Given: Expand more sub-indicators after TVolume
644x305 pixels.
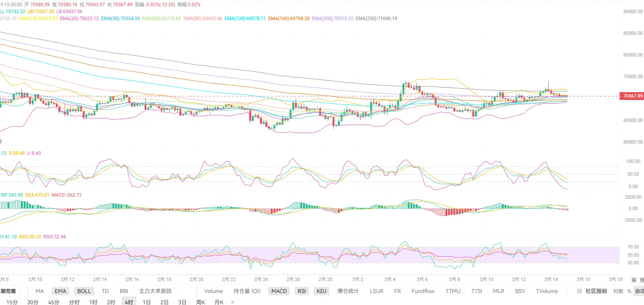Looking at the screenshot, I should (x=567, y=291).
